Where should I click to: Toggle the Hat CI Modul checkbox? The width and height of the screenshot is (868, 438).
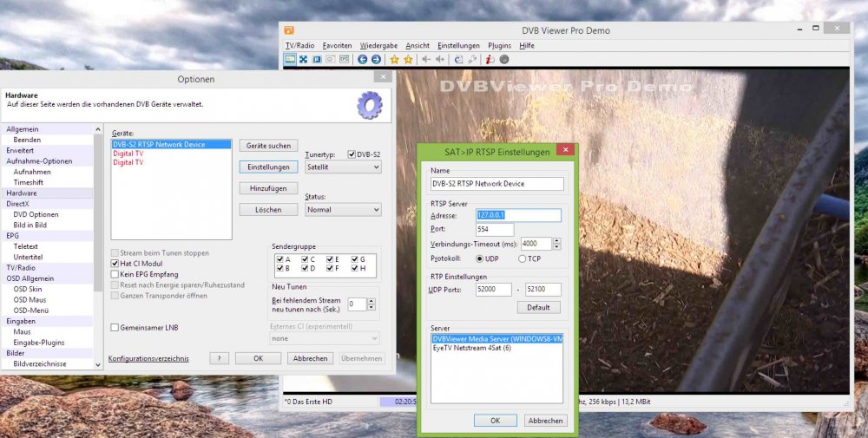coord(115,264)
